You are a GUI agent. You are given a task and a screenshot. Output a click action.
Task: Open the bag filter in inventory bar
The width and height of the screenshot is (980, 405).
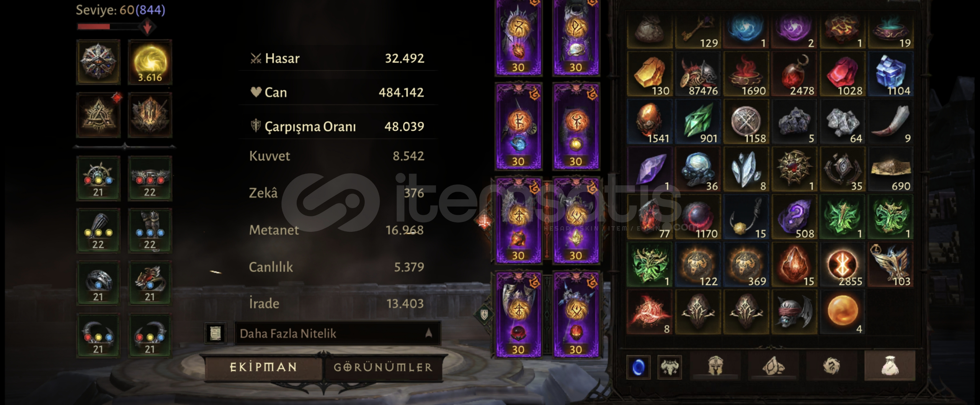click(x=890, y=366)
